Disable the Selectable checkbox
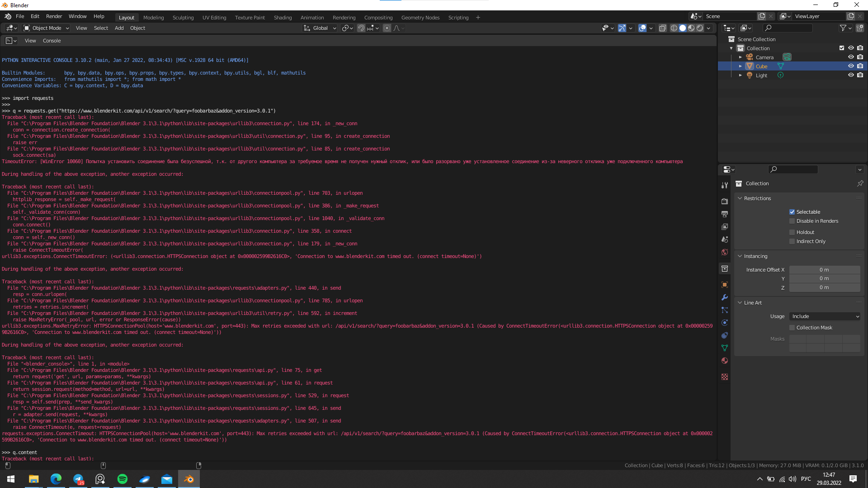This screenshot has height=488, width=868. (792, 212)
